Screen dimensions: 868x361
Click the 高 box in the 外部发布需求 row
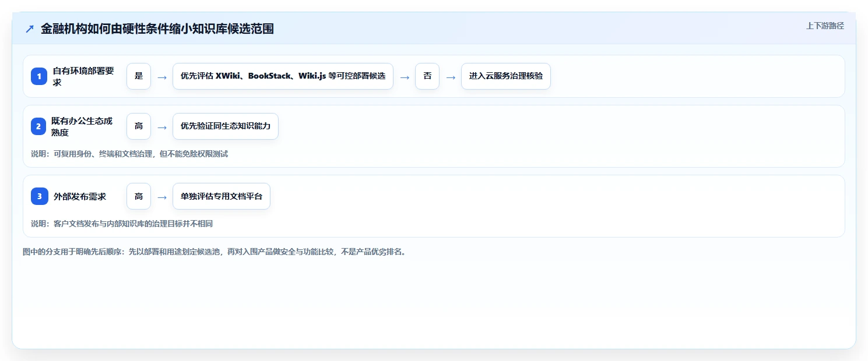pyautogui.click(x=139, y=196)
